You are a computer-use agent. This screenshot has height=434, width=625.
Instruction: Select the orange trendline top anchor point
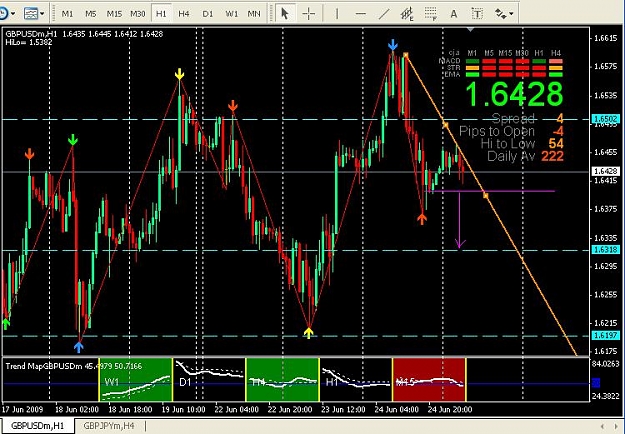pos(406,55)
